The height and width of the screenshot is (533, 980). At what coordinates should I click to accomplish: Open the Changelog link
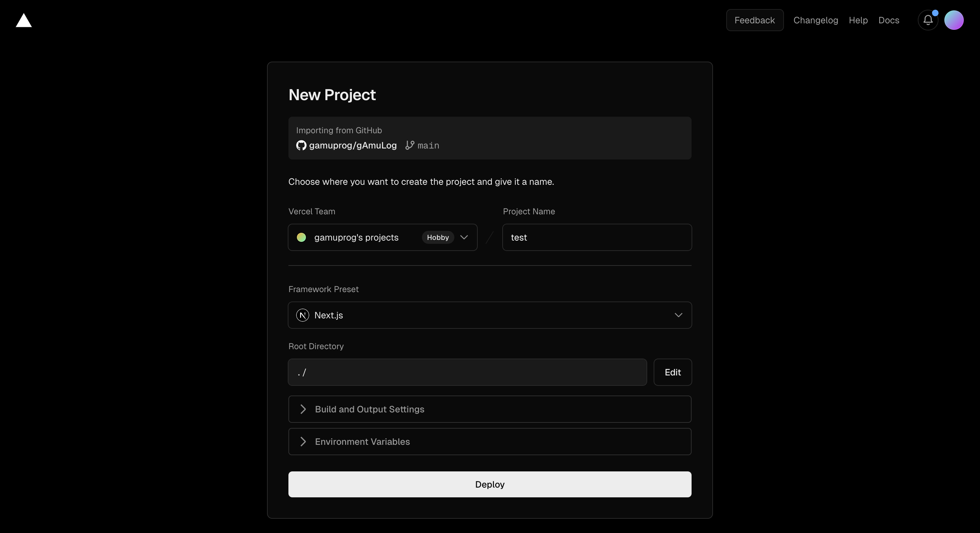tap(816, 20)
